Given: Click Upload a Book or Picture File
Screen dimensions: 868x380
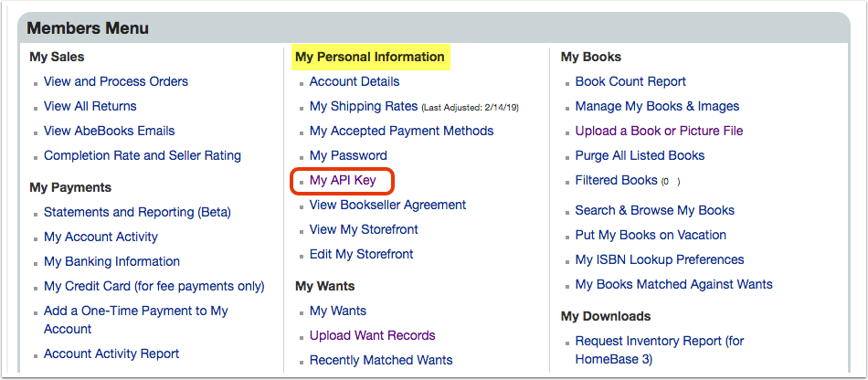Looking at the screenshot, I should pos(659,132).
